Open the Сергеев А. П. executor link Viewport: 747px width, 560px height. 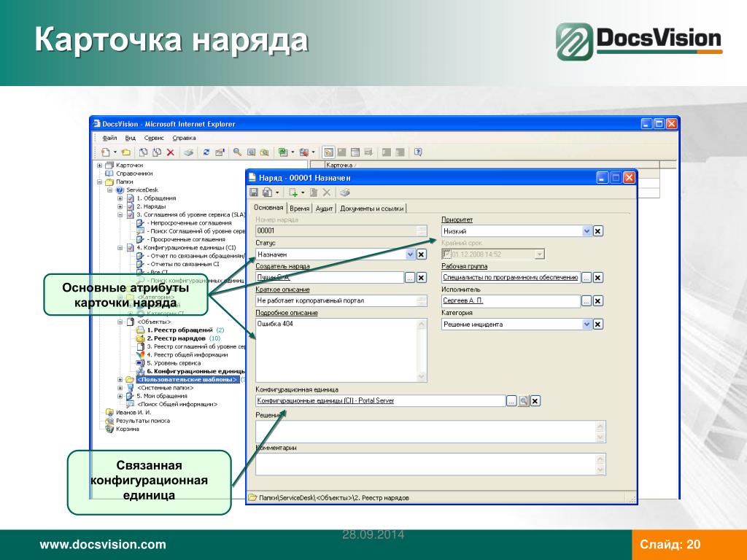(462, 301)
